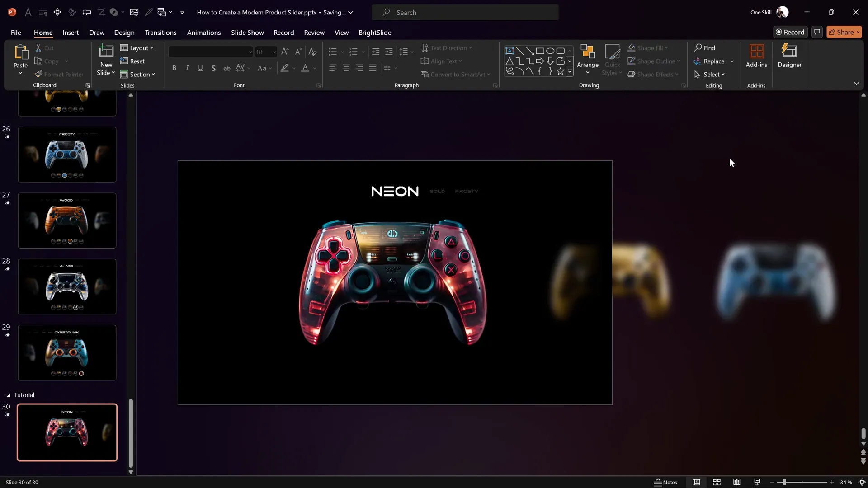
Task: Open the Transitions tab
Action: (160, 33)
